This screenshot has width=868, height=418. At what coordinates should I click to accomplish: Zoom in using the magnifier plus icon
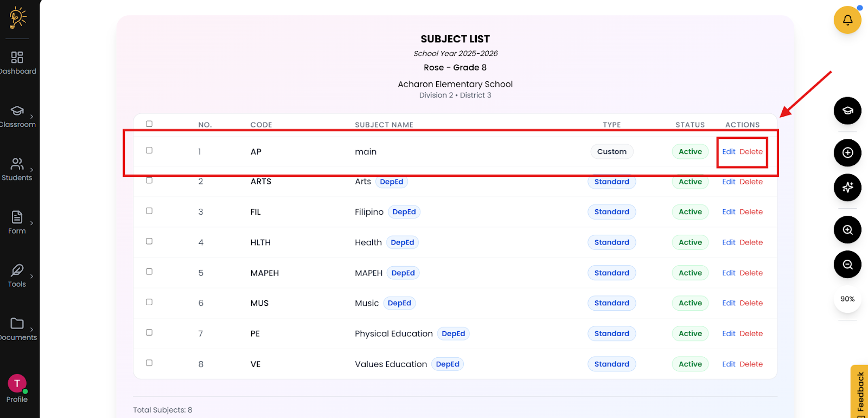pos(847,230)
